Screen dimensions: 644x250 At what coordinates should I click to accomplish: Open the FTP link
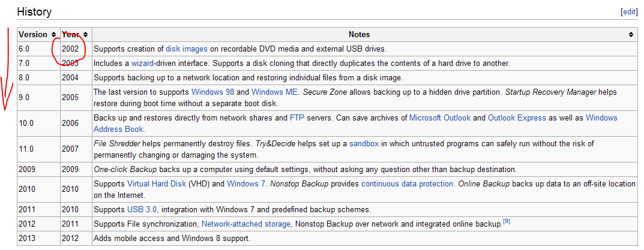[296, 118]
